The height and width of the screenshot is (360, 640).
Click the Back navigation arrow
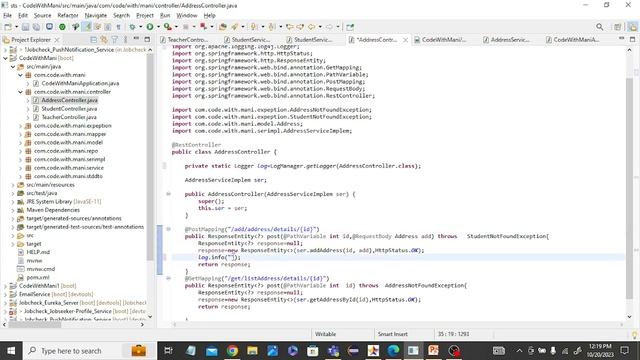[x=311, y=27]
